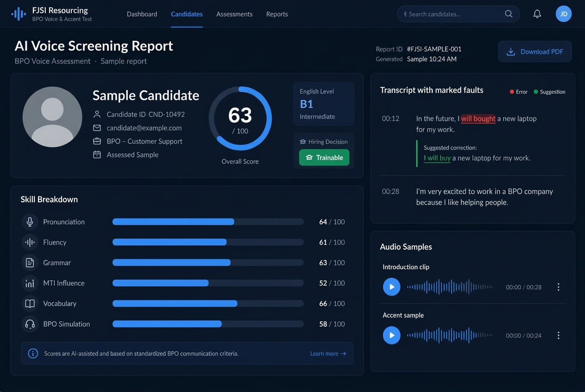Click the search magnifier icon

(x=509, y=14)
